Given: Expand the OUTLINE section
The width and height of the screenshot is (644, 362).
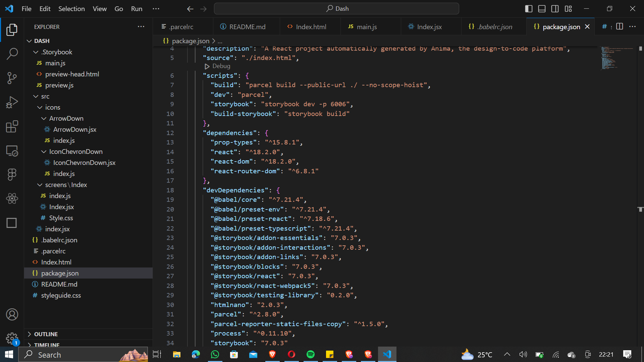Looking at the screenshot, I should pyautogui.click(x=46, y=334).
